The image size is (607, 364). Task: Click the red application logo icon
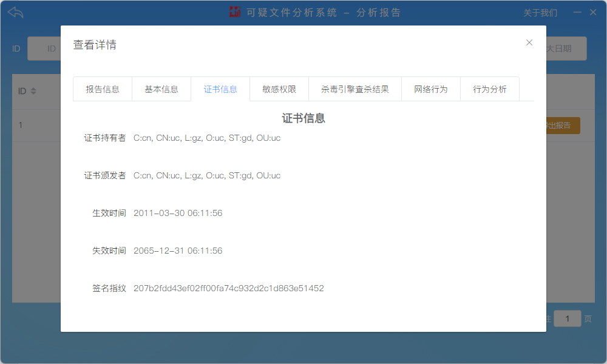[x=235, y=12]
